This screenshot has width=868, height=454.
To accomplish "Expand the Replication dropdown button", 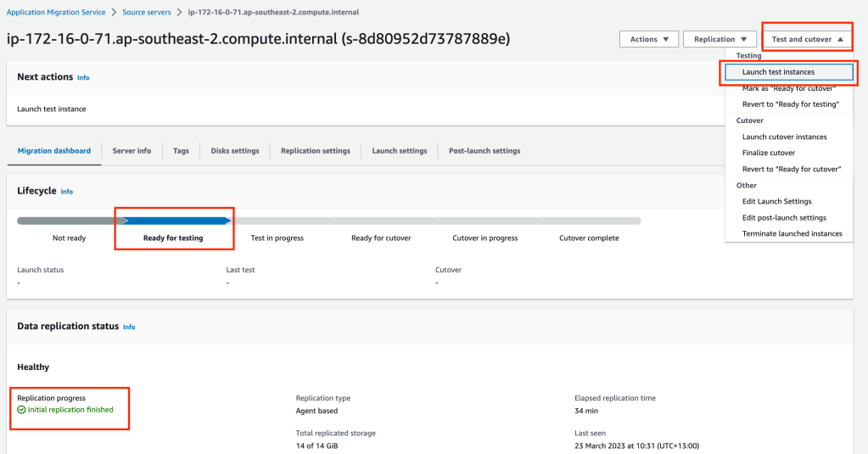I will point(720,39).
